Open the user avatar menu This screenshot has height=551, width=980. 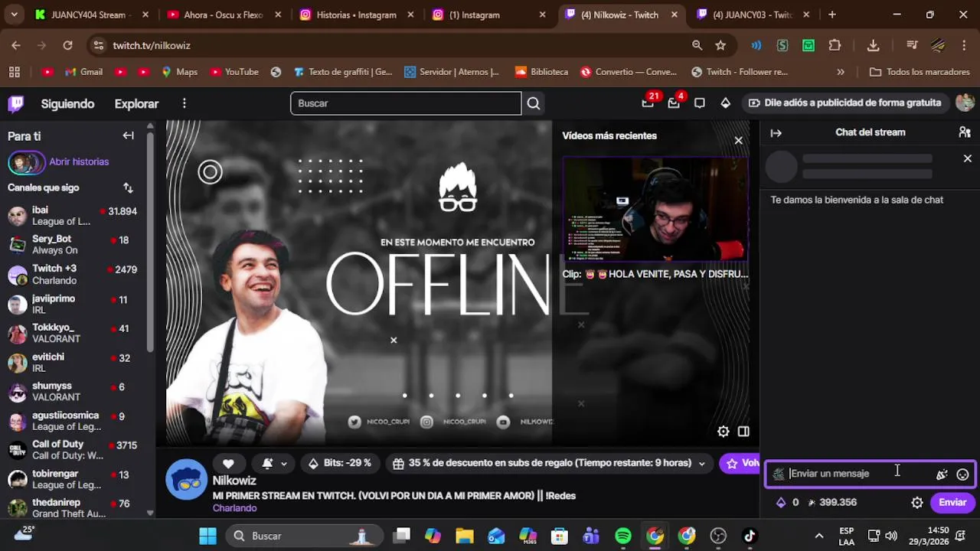pos(965,103)
